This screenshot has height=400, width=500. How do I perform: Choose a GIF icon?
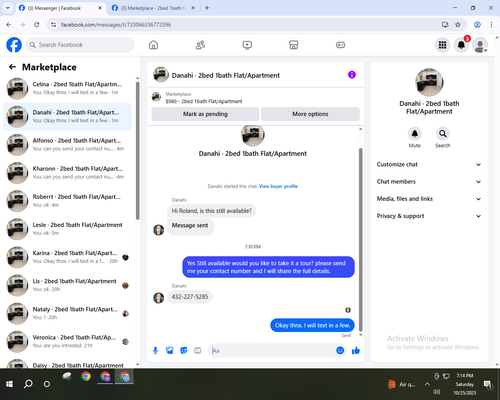pos(198,350)
